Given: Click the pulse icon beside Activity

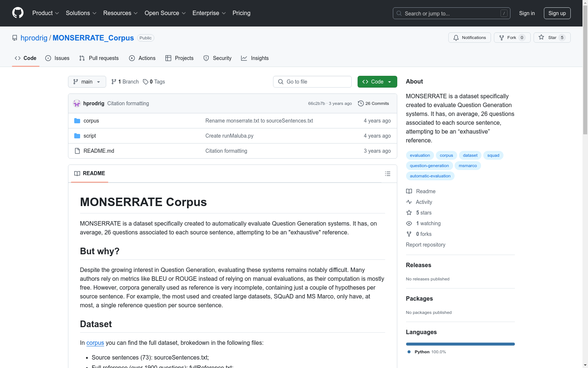Looking at the screenshot, I should coord(409,202).
